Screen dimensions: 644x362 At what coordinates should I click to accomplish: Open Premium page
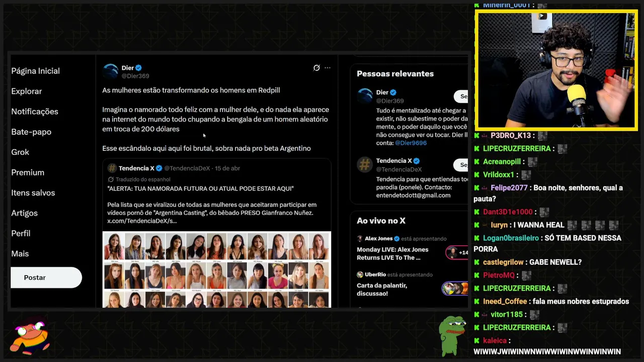pos(28,172)
